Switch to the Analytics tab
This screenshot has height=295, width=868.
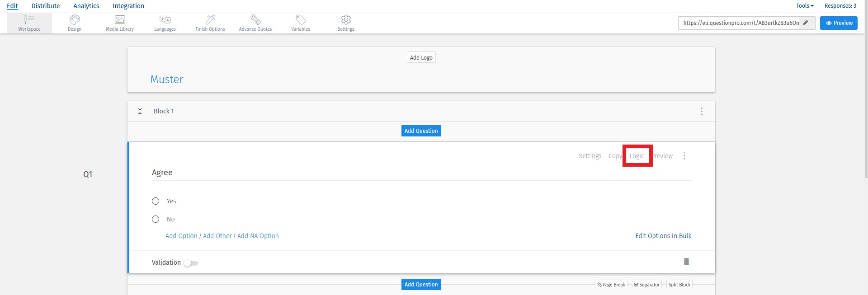pyautogui.click(x=86, y=6)
